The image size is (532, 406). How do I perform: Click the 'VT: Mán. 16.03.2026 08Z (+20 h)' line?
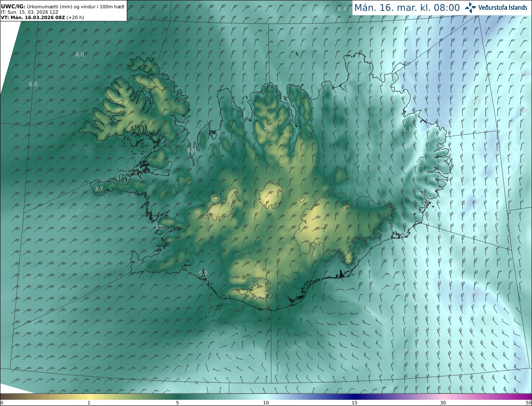point(42,17)
